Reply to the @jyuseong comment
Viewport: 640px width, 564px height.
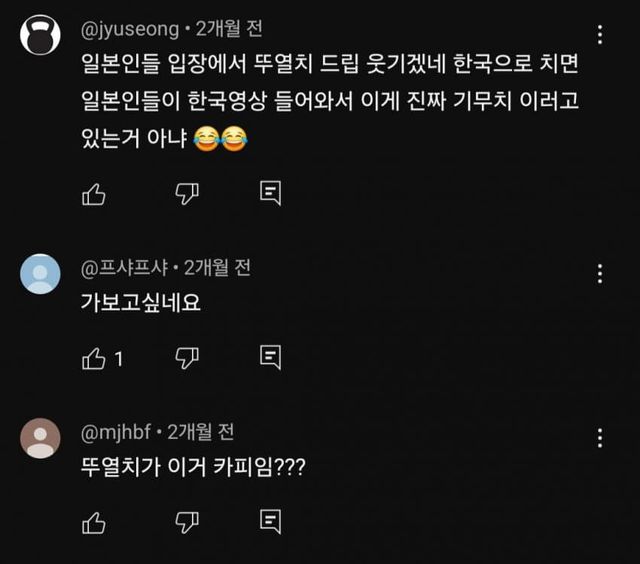point(270,193)
